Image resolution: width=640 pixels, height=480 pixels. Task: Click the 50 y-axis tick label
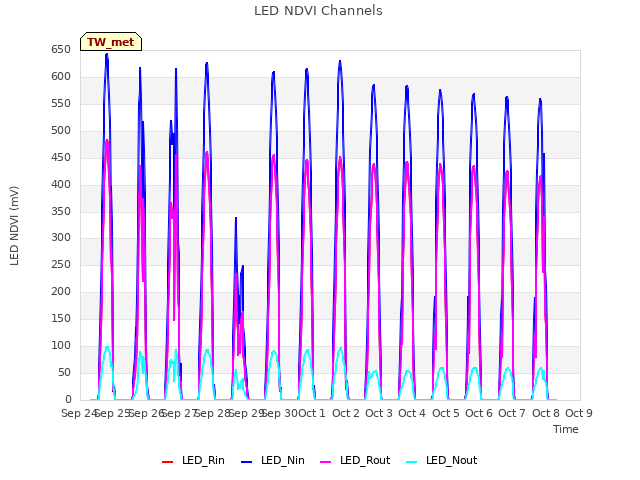pos(64,372)
